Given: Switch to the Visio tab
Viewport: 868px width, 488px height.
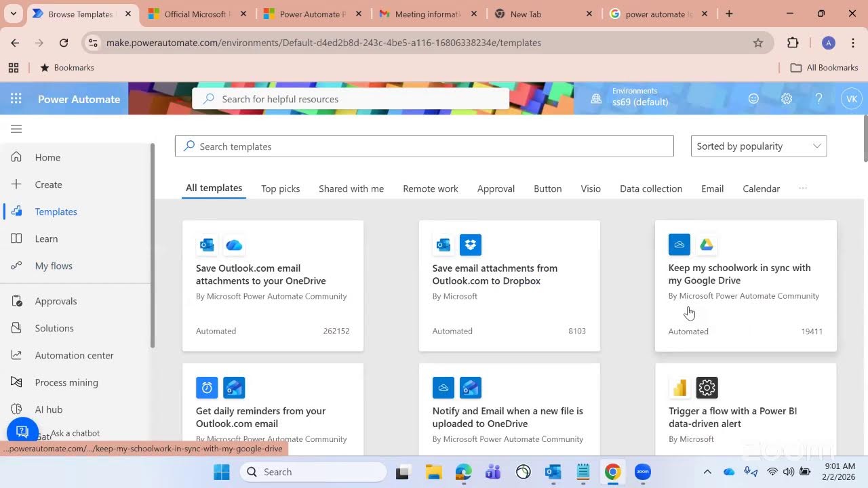Looking at the screenshot, I should [x=591, y=188].
